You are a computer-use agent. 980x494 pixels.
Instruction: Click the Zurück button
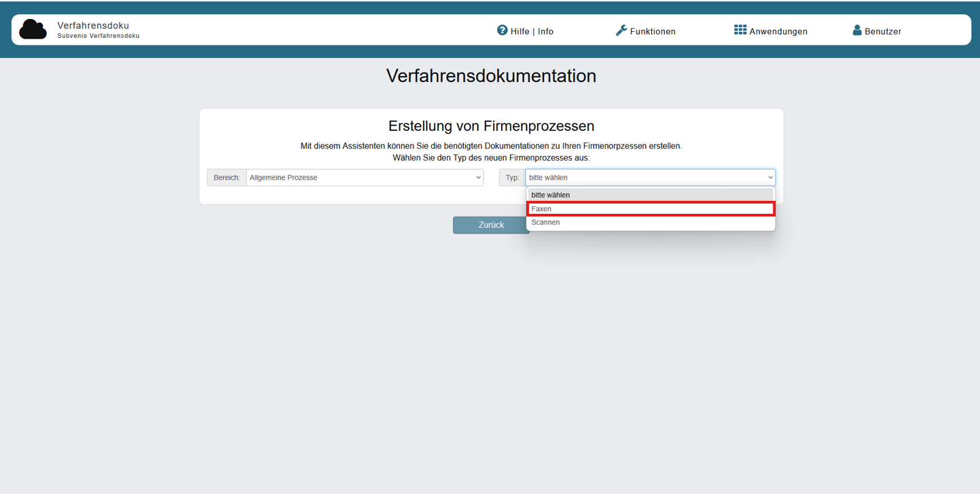(x=491, y=225)
